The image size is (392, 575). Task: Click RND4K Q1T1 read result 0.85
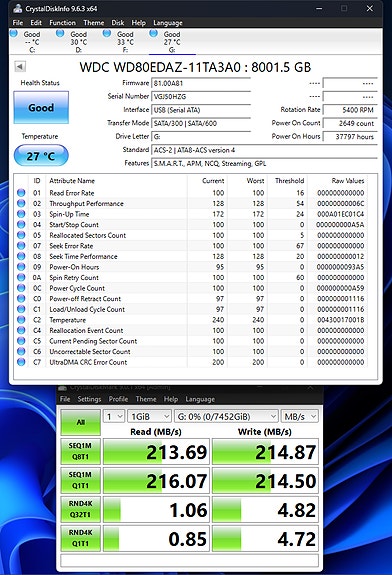pos(156,538)
